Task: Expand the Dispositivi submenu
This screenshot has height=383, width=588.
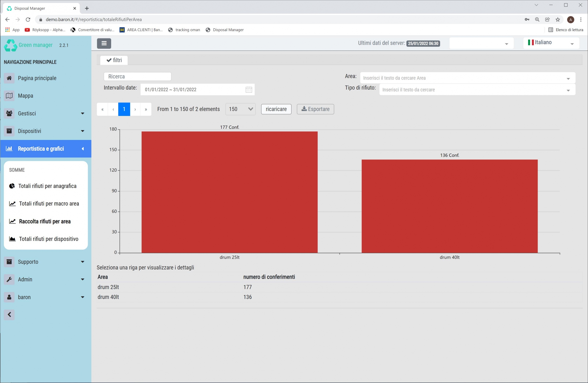Action: point(82,131)
